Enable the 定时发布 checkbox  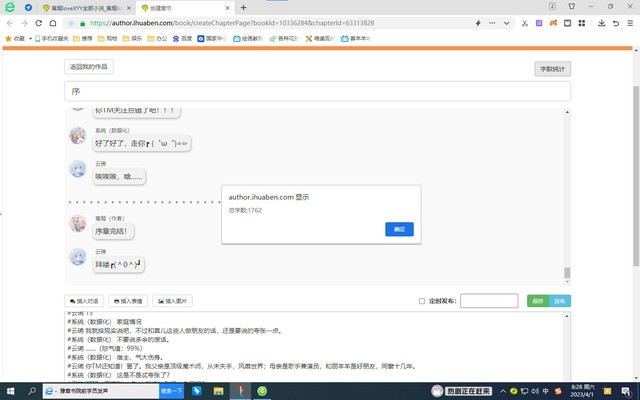pyautogui.click(x=421, y=300)
